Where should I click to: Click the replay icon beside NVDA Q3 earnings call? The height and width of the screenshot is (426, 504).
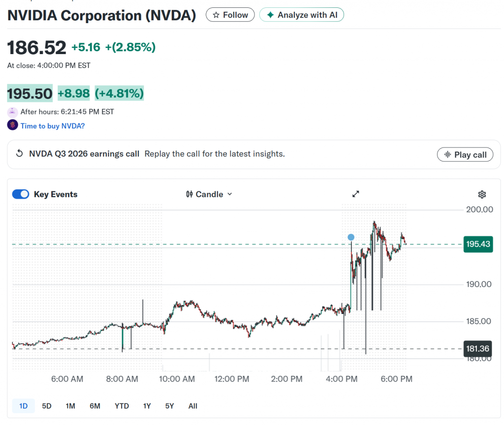(20, 153)
